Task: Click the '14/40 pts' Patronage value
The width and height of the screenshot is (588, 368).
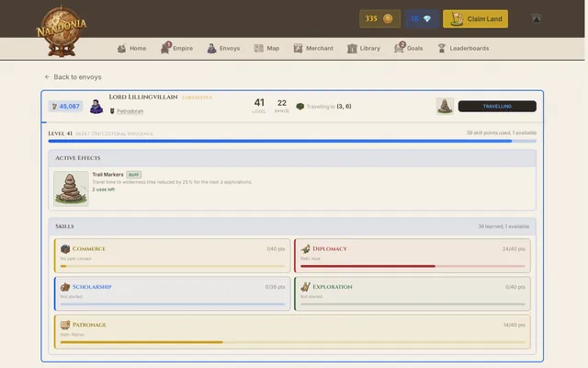Action: [x=514, y=325]
